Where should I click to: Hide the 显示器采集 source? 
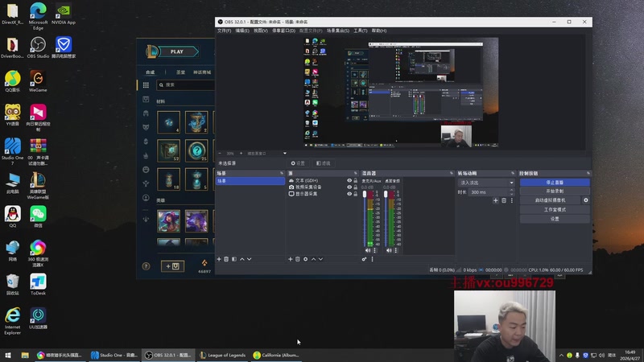click(x=349, y=194)
